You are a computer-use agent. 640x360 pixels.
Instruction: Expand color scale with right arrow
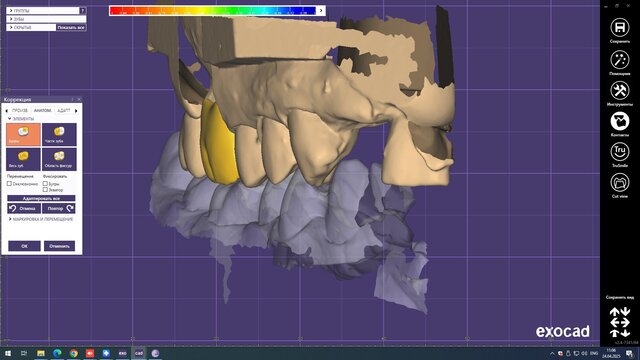pyautogui.click(x=321, y=11)
